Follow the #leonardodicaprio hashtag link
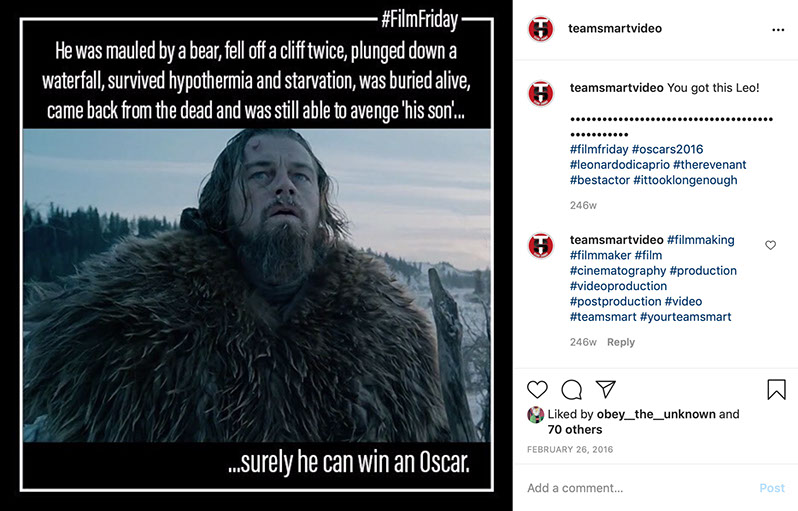 coord(619,165)
